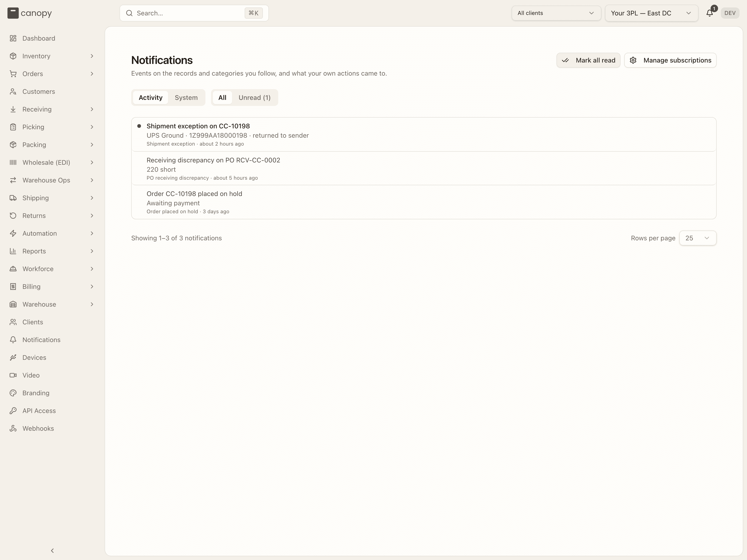Switch to the Activity tab

tap(151, 98)
